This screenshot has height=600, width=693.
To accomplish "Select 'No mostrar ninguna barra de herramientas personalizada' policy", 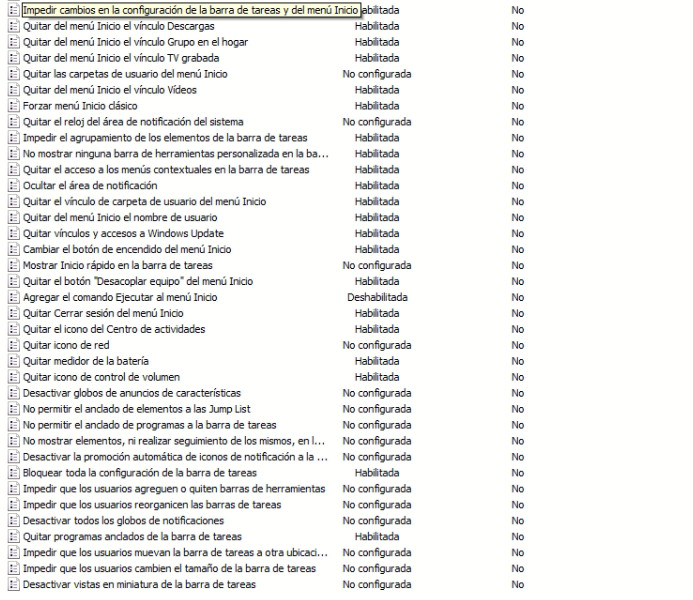I will coord(175,154).
